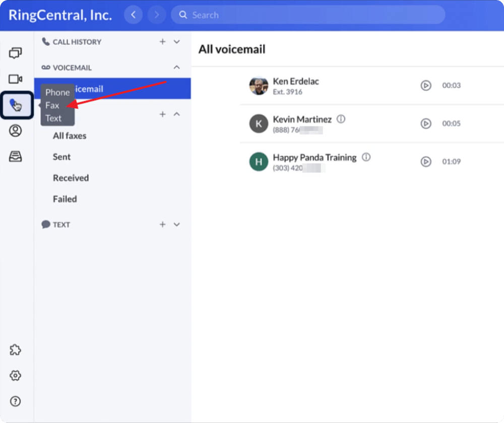Click the Search field

coord(308,15)
